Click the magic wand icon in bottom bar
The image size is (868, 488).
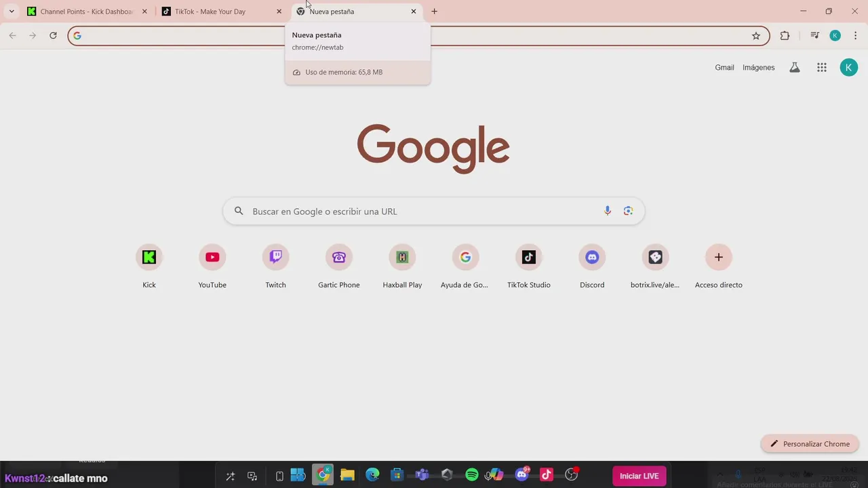(231, 476)
